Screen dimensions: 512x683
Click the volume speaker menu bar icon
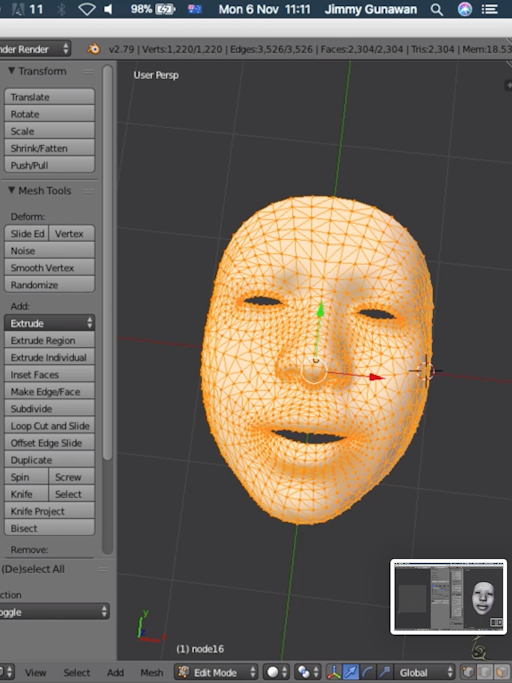click(109, 9)
